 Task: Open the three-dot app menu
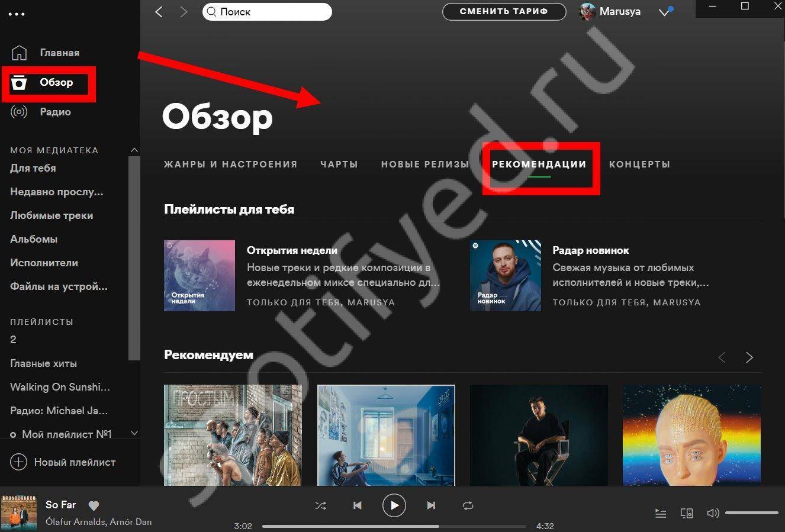(x=17, y=14)
